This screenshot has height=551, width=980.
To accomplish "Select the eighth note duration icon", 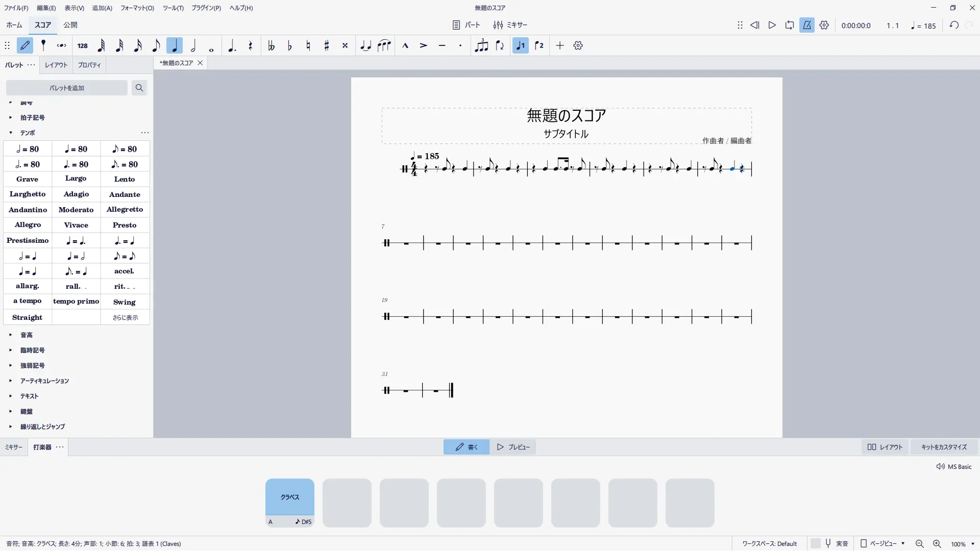I will [156, 46].
